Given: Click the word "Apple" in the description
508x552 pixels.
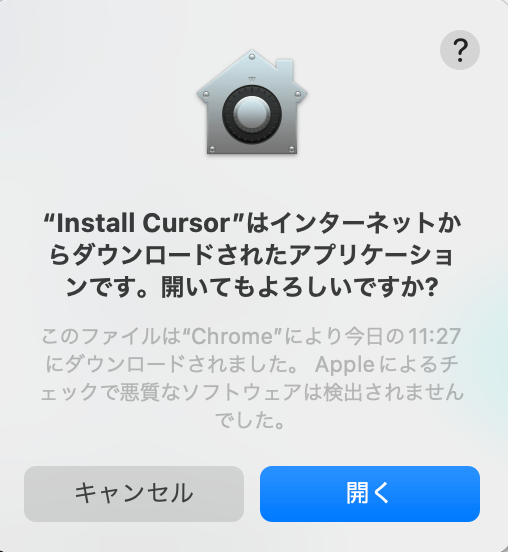Looking at the screenshot, I should click(344, 365).
